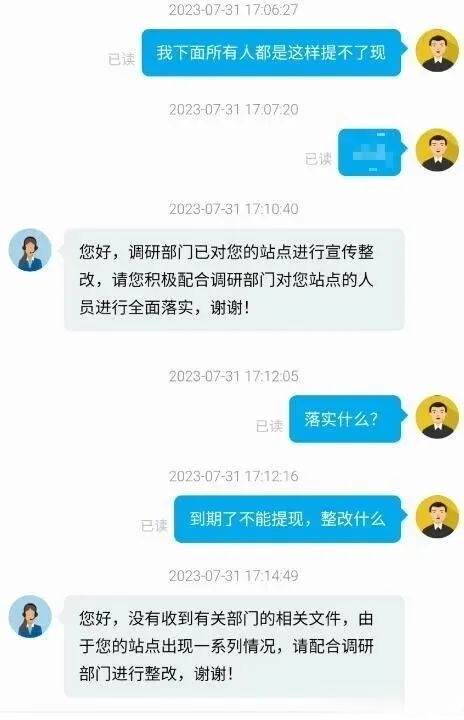Select the agent reply 没有收到有关部门的相关文件
The image size is (464, 720).
tap(234, 646)
